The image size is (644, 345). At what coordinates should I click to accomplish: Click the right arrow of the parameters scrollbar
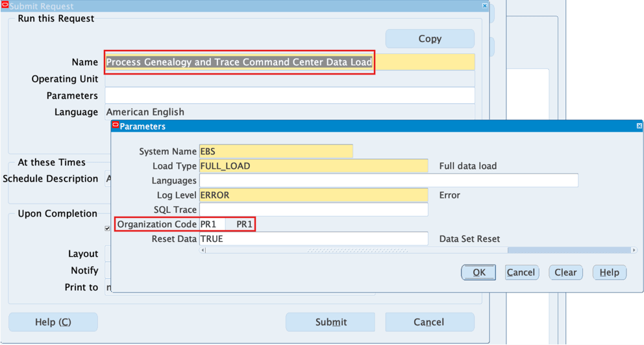click(x=634, y=250)
